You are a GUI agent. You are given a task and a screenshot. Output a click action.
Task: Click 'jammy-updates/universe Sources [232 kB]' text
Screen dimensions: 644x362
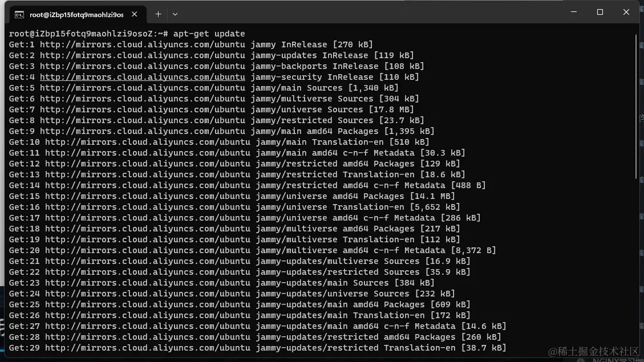[x=355, y=294]
